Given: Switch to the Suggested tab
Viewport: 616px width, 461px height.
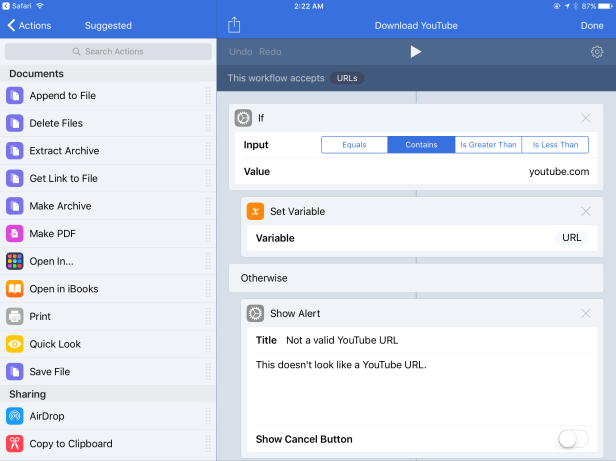Looking at the screenshot, I should tap(108, 25).
